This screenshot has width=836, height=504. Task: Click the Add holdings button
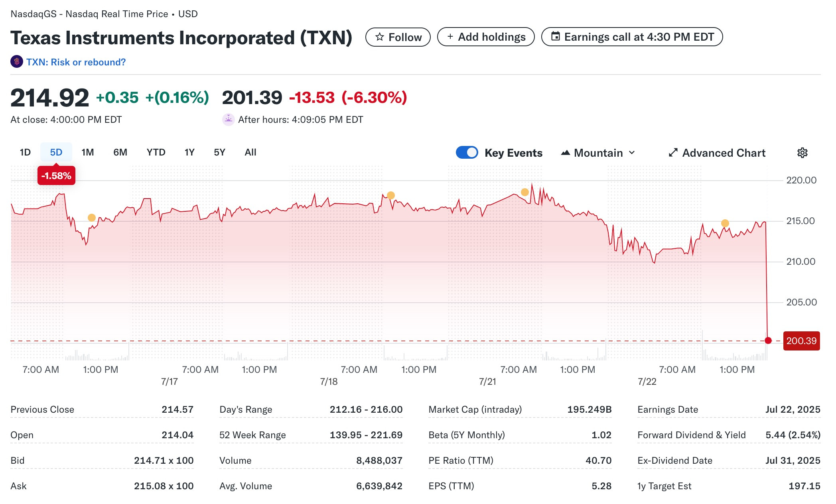pos(485,37)
